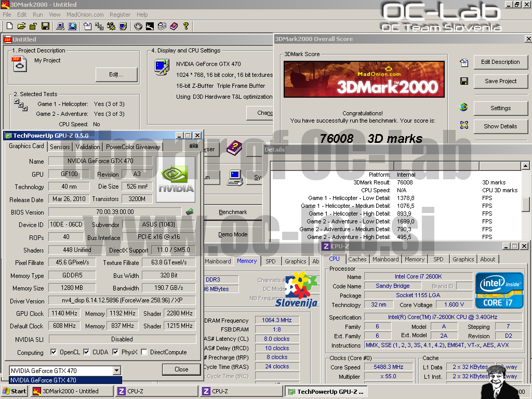The width and height of the screenshot is (532, 399).
Task: Switch to TechPowerUp GPU-Z taskbar button
Action: [x=326, y=392]
